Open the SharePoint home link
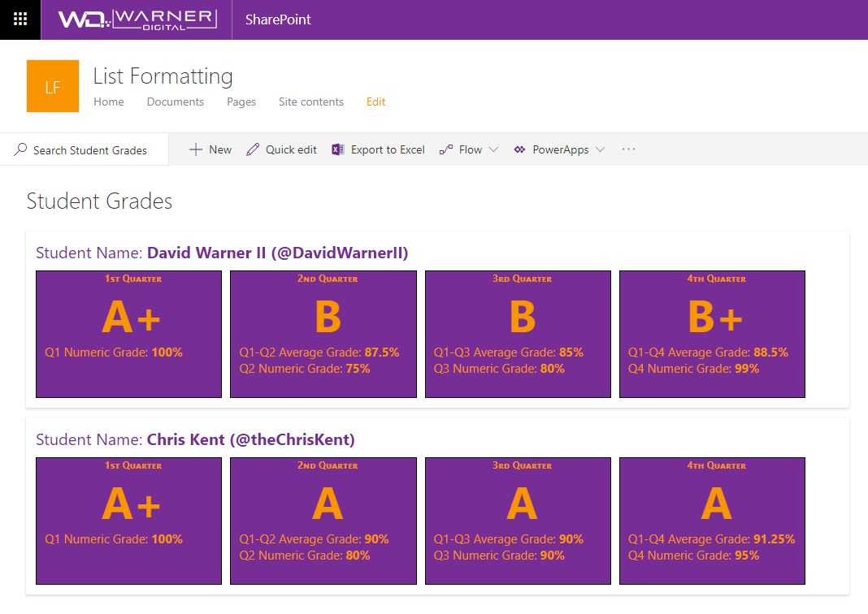 [278, 19]
